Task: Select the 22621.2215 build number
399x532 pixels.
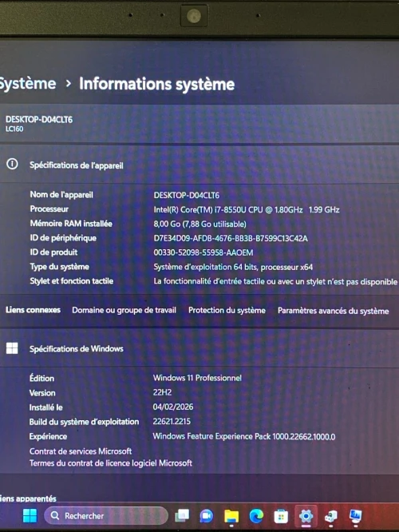Action: (172, 422)
